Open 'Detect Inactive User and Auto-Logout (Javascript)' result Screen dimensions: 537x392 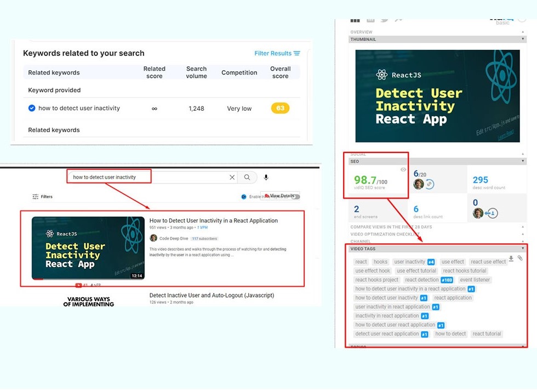pyautogui.click(x=212, y=296)
